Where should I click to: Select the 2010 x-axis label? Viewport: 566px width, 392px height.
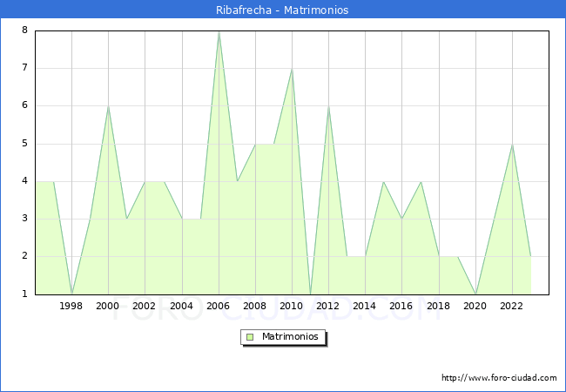click(x=292, y=306)
